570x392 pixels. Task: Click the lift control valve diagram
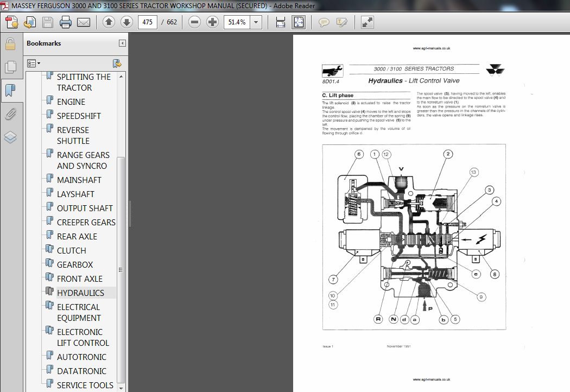[414, 237]
